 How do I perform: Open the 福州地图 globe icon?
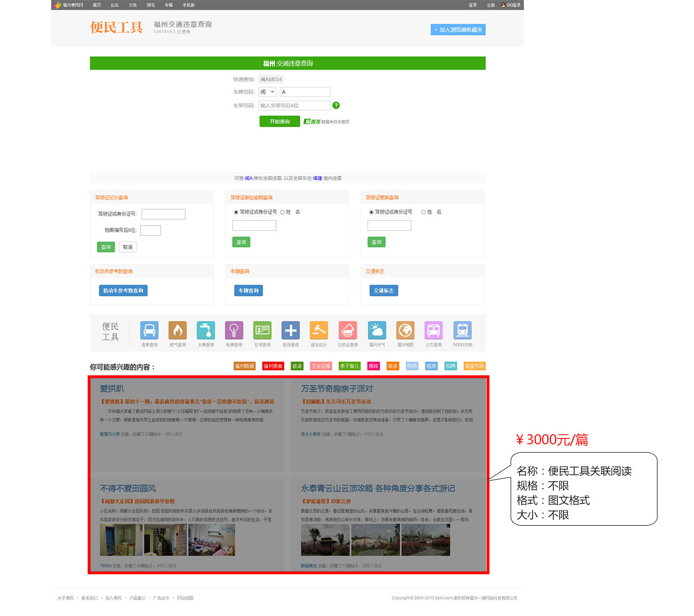tap(405, 330)
